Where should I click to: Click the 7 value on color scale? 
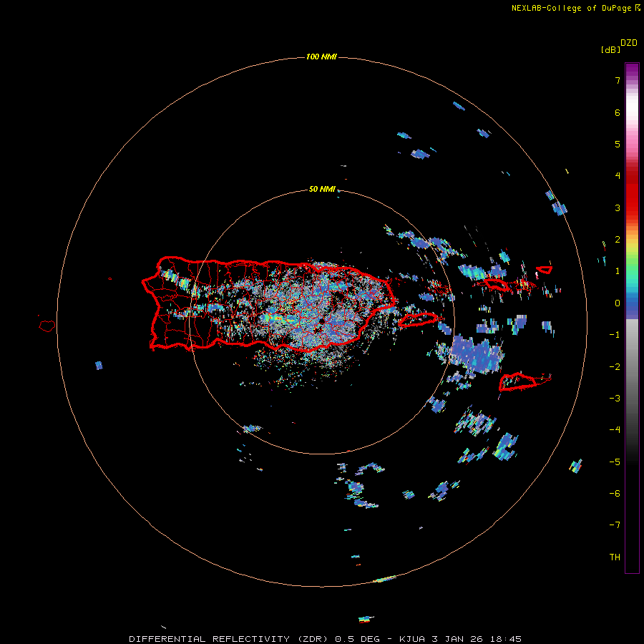(618, 80)
